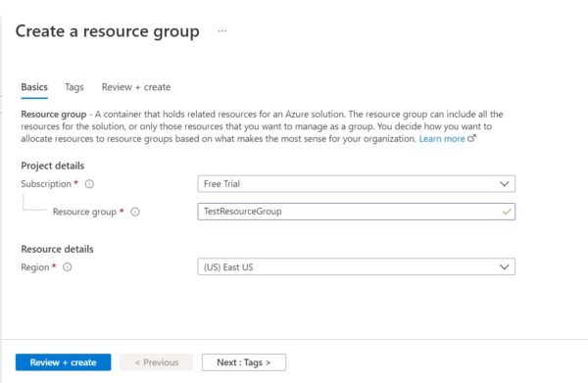
Task: Click the Next : Tags button
Action: pyautogui.click(x=244, y=362)
